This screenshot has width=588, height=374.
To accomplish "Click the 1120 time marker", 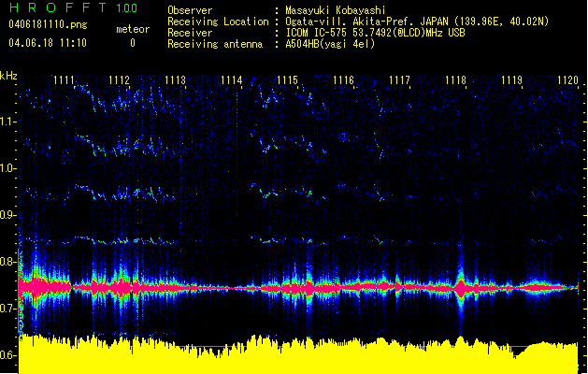I will [x=567, y=79].
